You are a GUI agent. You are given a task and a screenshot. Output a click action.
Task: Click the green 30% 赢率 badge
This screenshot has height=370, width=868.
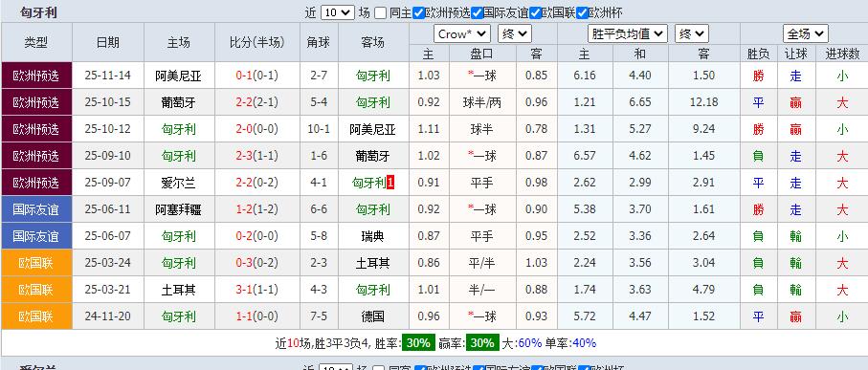click(482, 343)
